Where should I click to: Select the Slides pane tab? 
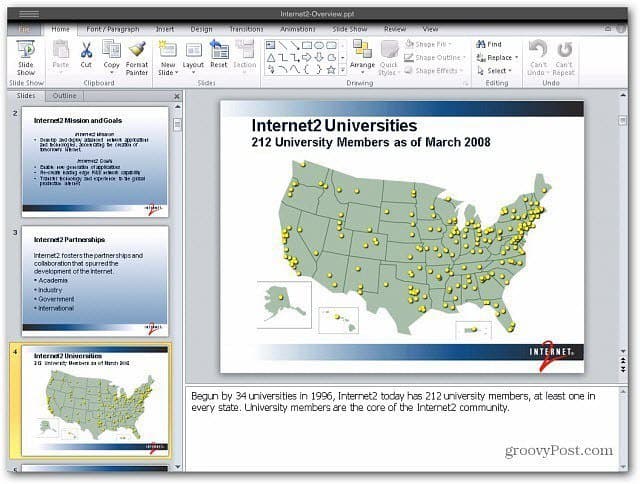(26, 96)
